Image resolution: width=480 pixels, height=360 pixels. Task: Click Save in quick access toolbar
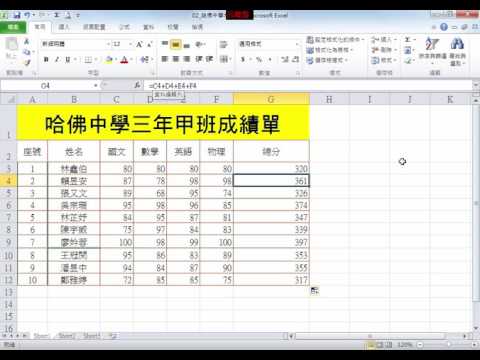point(16,15)
